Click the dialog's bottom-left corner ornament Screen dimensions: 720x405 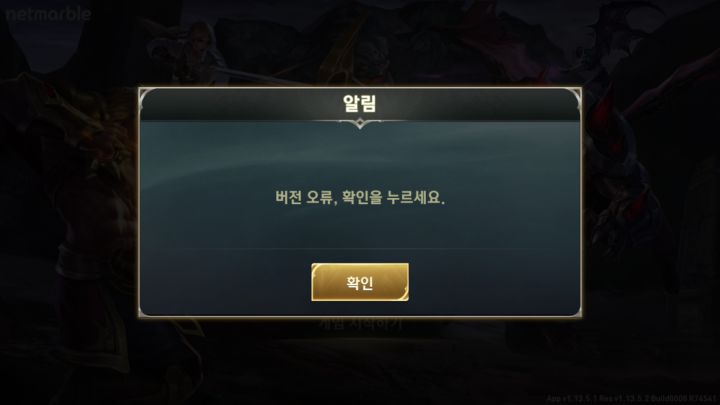pos(145,311)
